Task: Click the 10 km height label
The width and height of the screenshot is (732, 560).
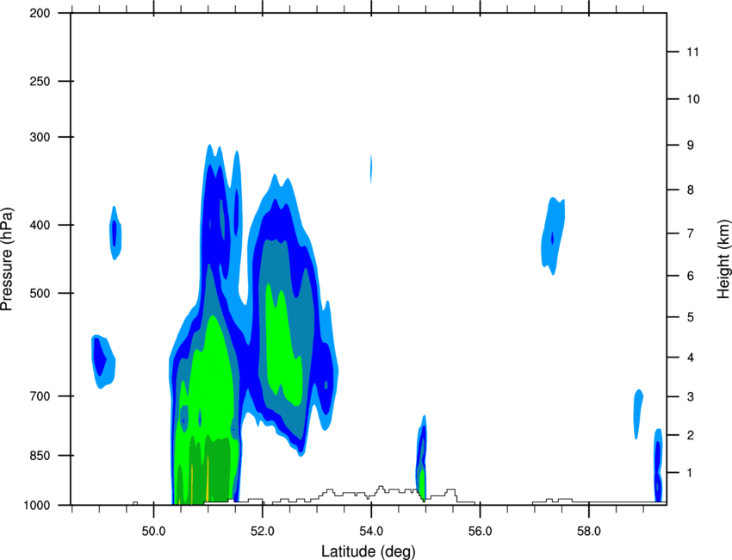Action: [x=693, y=99]
